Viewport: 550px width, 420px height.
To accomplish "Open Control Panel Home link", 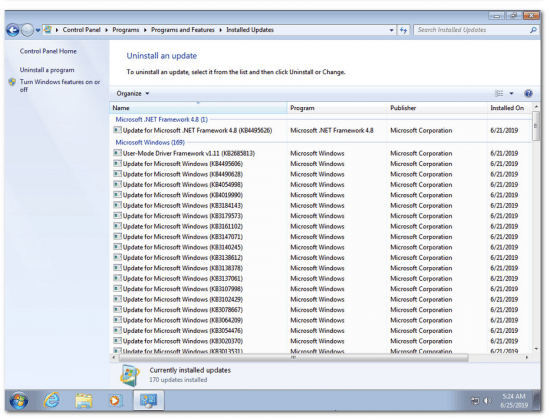I will coord(48,51).
